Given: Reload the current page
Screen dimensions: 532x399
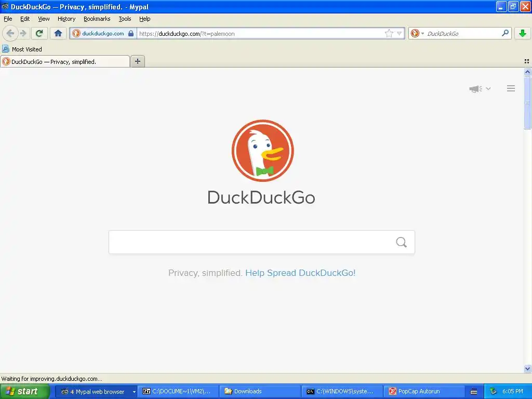Looking at the screenshot, I should (x=39, y=33).
